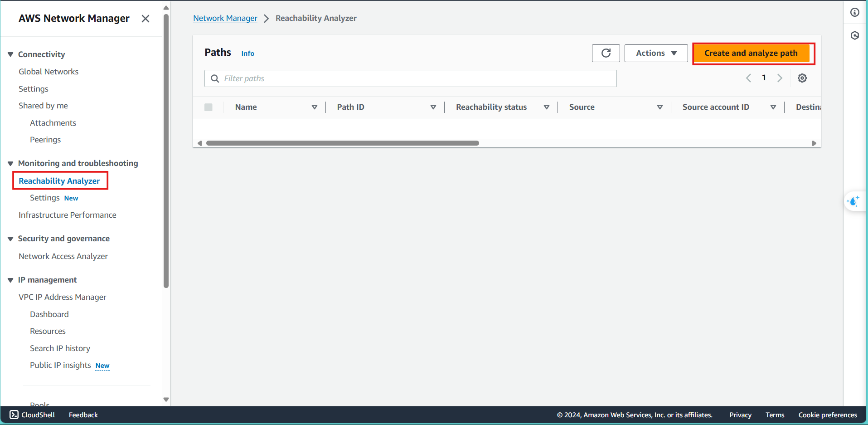Open the info panel icon at top right
Viewport: 868px width, 425px height.
pos(855,12)
